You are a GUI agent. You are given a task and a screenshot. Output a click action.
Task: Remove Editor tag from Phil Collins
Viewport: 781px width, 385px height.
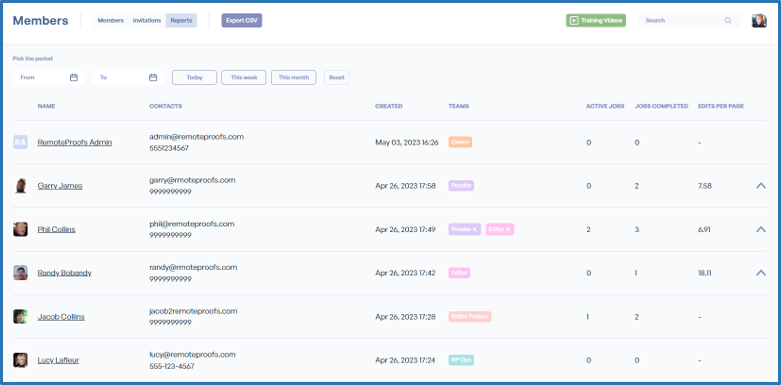point(508,230)
